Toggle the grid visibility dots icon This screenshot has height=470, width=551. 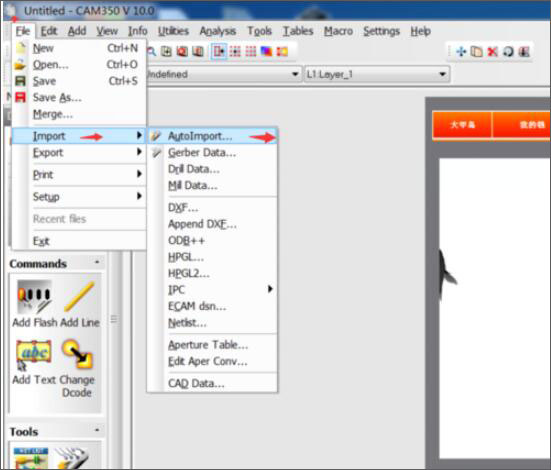tap(251, 52)
